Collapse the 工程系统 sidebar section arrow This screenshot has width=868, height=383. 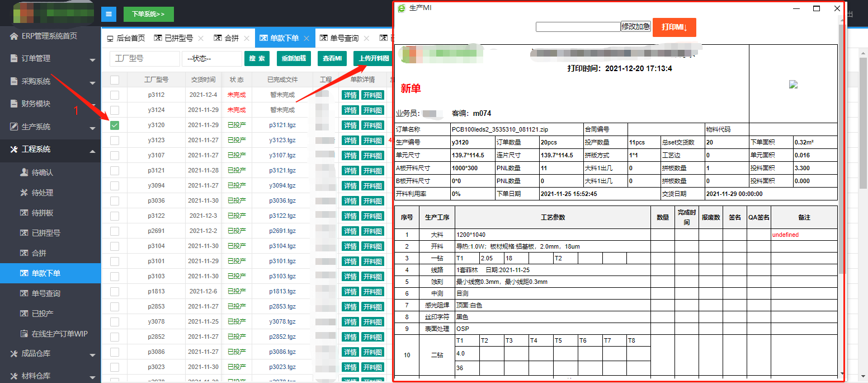[92, 150]
